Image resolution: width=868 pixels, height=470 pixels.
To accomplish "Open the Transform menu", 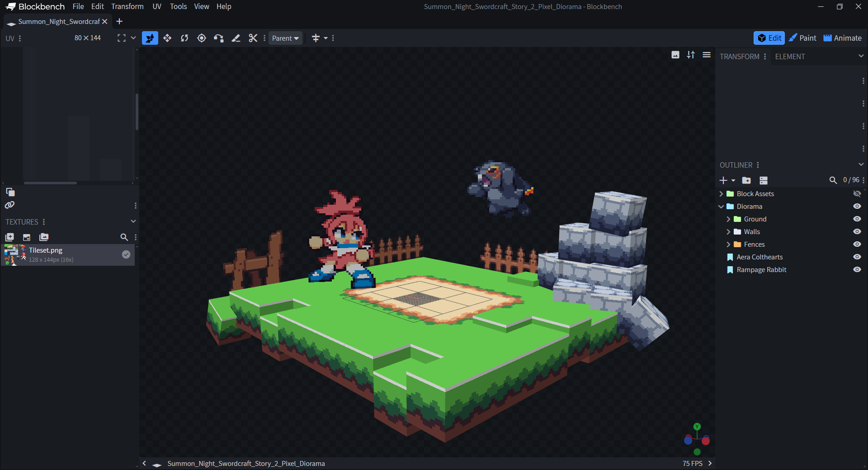I will 127,6.
